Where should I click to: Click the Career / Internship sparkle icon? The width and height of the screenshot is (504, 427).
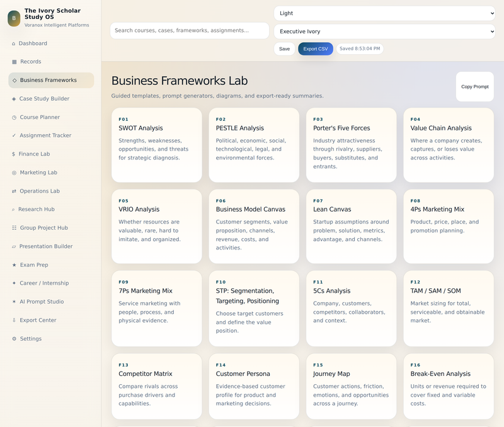coord(14,283)
